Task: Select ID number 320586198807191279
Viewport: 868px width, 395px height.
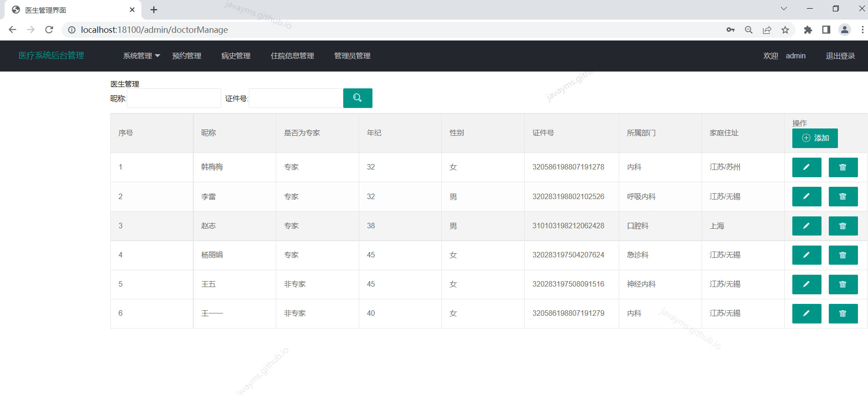Action: [568, 313]
